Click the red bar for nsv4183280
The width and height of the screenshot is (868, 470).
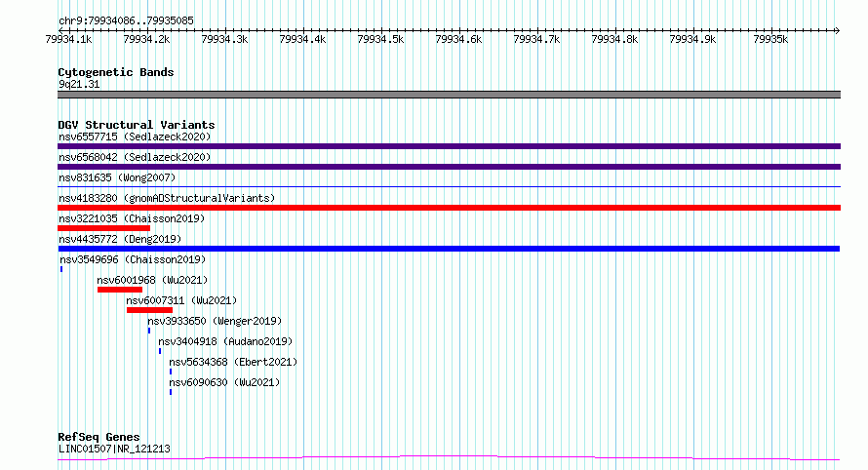[449, 208]
